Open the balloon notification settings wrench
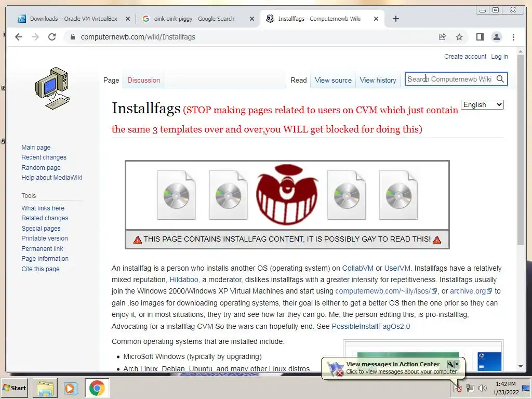 [450, 364]
